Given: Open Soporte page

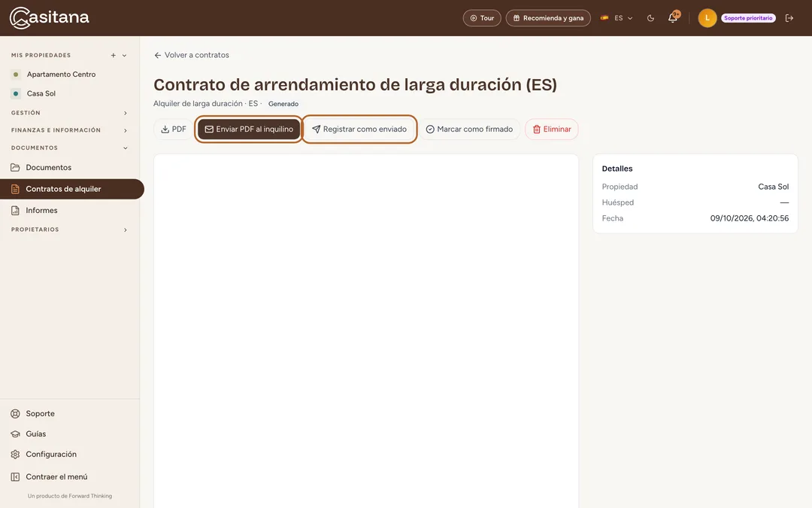Looking at the screenshot, I should 40,414.
